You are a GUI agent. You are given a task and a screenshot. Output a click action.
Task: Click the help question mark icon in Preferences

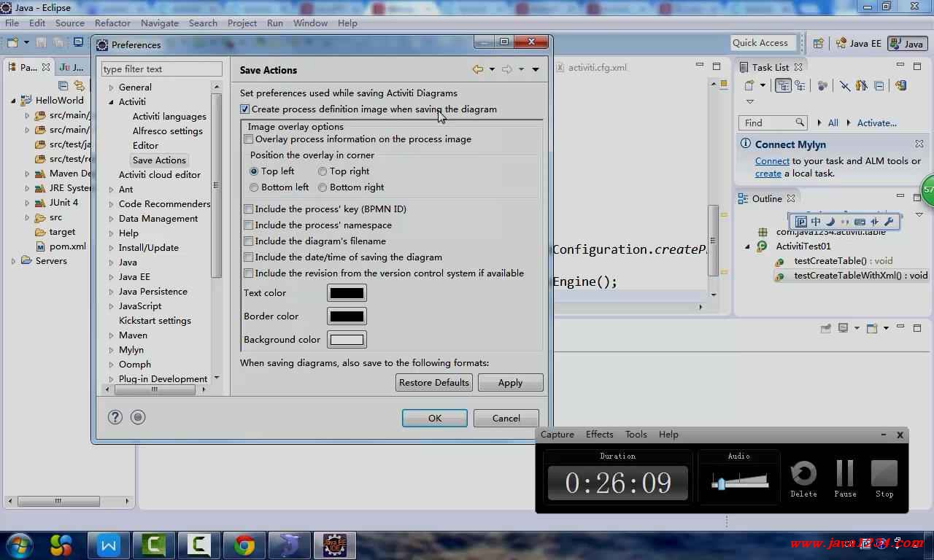pos(115,417)
